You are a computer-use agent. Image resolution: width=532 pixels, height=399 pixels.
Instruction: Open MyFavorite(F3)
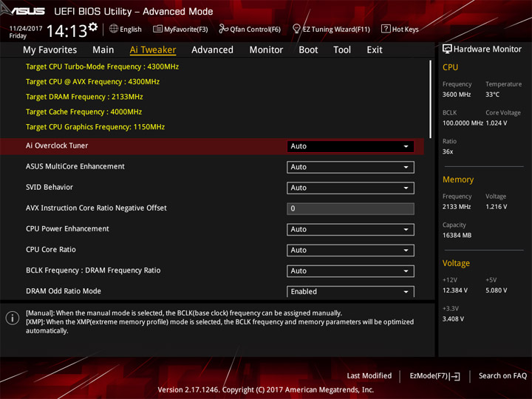[186, 29]
